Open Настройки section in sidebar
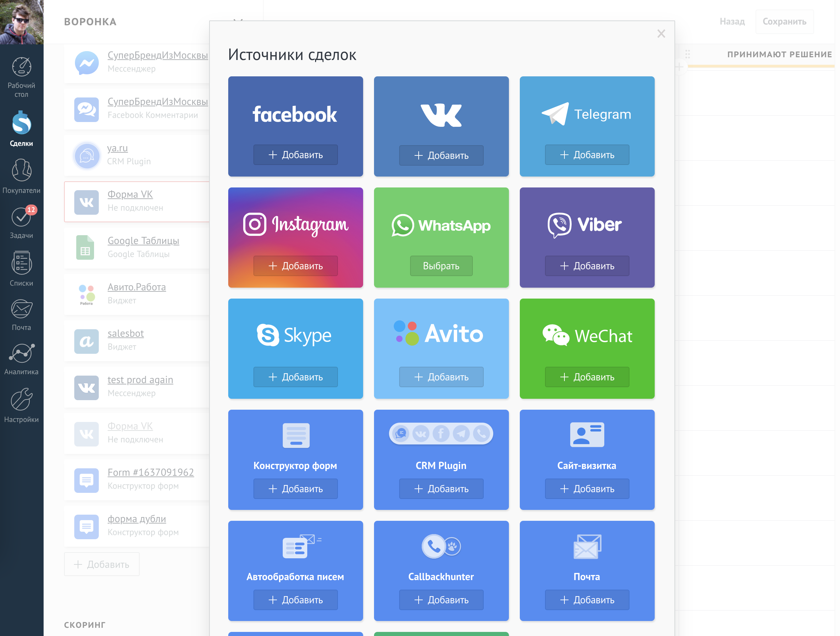The height and width of the screenshot is (636, 840). tap(21, 405)
